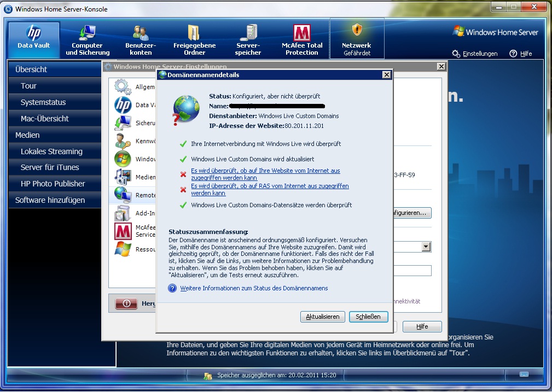Open the HP Data Vault tab
552x392 pixels.
coord(34,40)
